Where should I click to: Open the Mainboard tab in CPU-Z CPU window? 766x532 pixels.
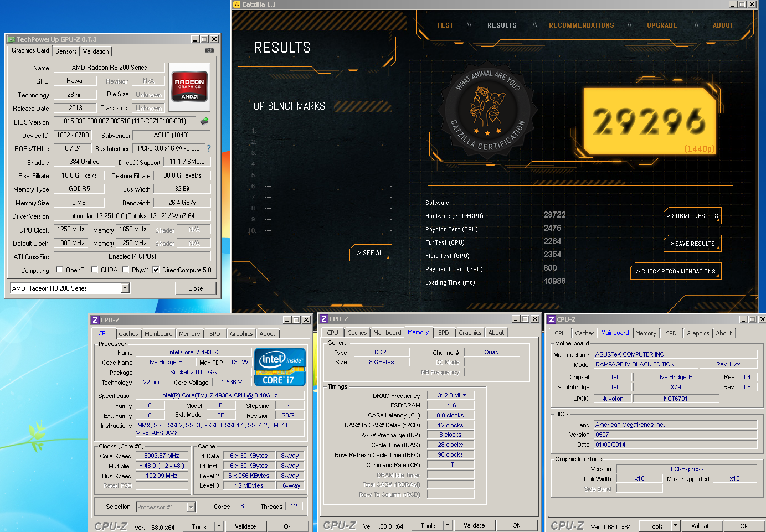158,334
